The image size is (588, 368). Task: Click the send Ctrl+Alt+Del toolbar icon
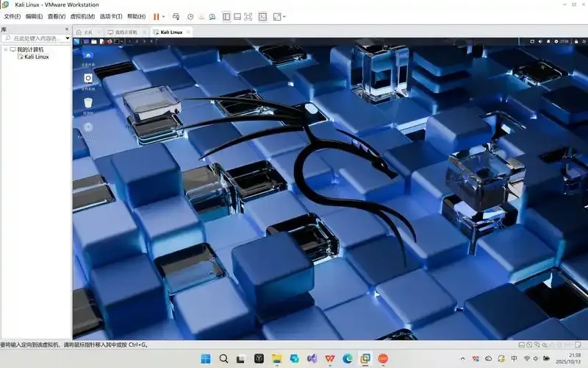click(x=176, y=16)
